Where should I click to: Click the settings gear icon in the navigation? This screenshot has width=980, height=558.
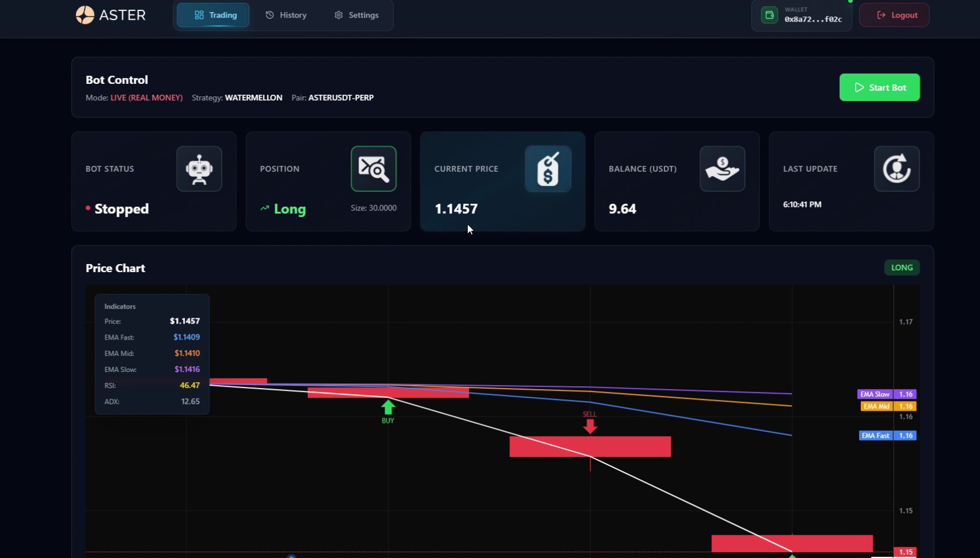(338, 15)
